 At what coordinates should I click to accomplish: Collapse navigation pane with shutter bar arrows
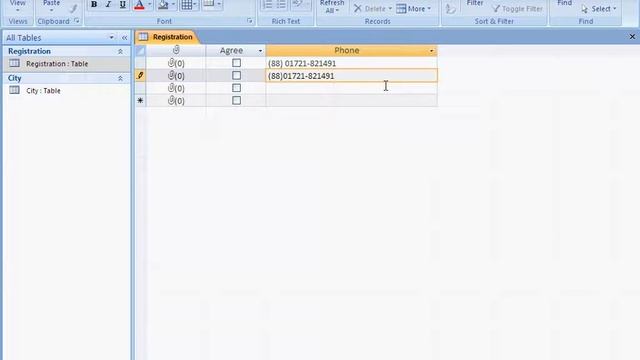click(124, 38)
